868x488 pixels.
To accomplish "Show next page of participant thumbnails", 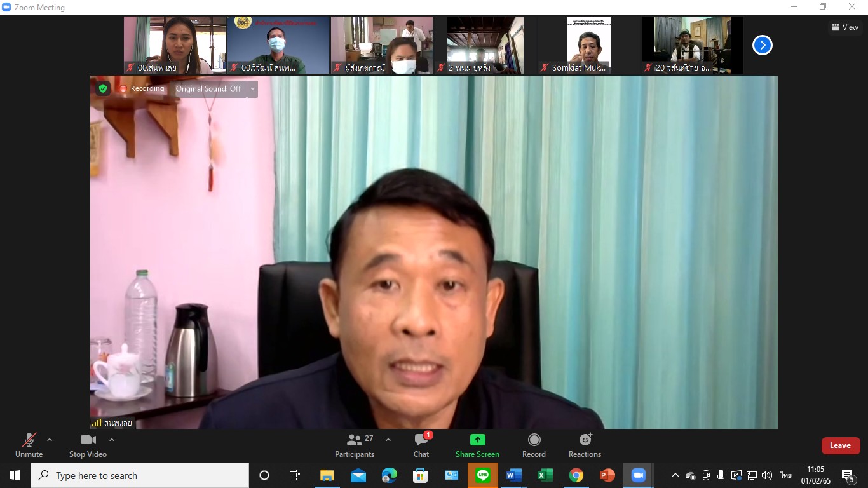I will tap(762, 45).
